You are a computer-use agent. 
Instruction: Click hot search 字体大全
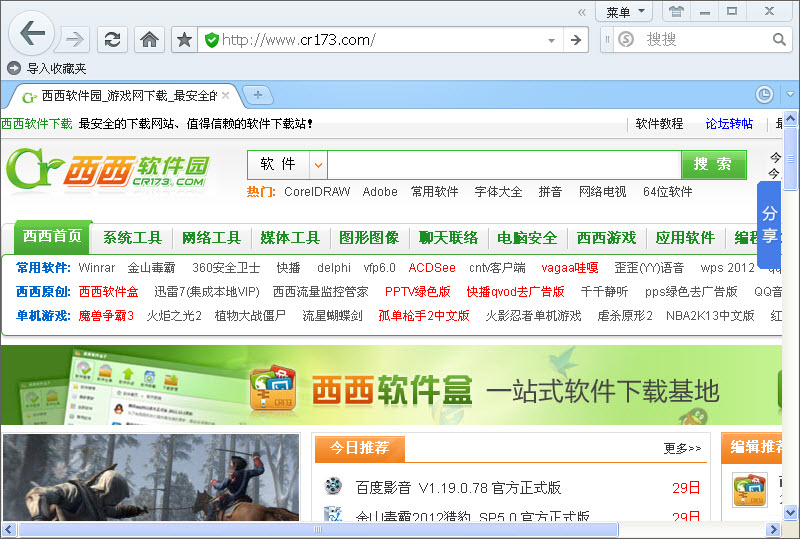498,192
